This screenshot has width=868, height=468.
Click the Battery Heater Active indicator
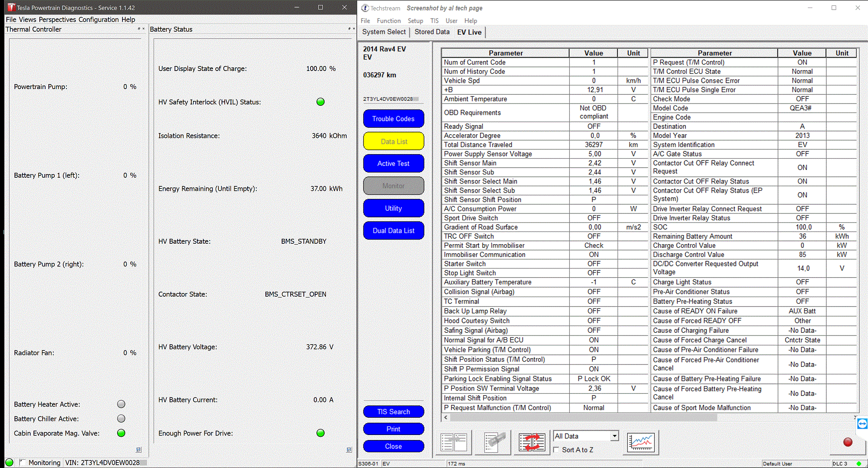[121, 404]
